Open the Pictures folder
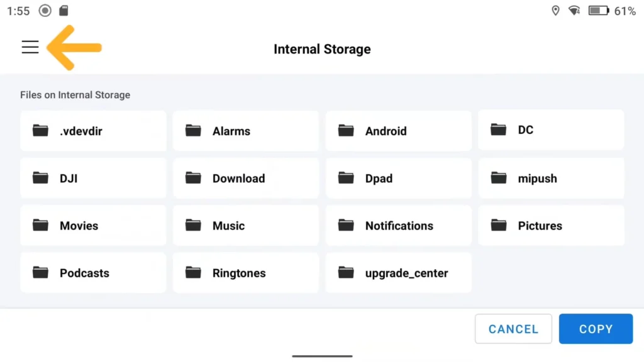Viewport: 644px width, 362px height. pos(551,226)
